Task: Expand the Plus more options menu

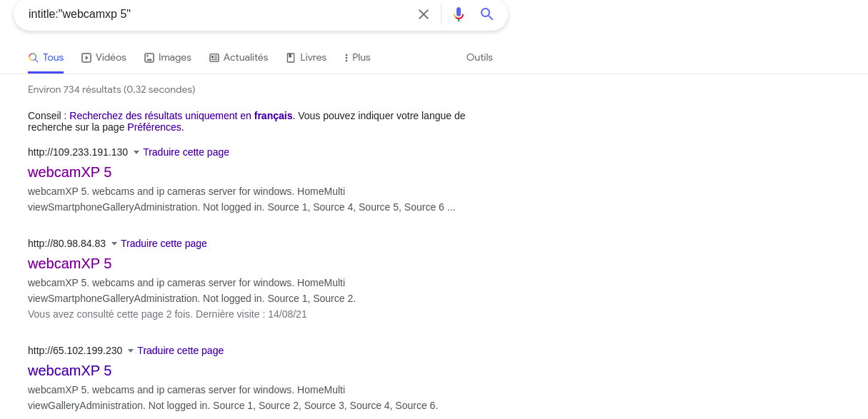Action: pos(357,58)
